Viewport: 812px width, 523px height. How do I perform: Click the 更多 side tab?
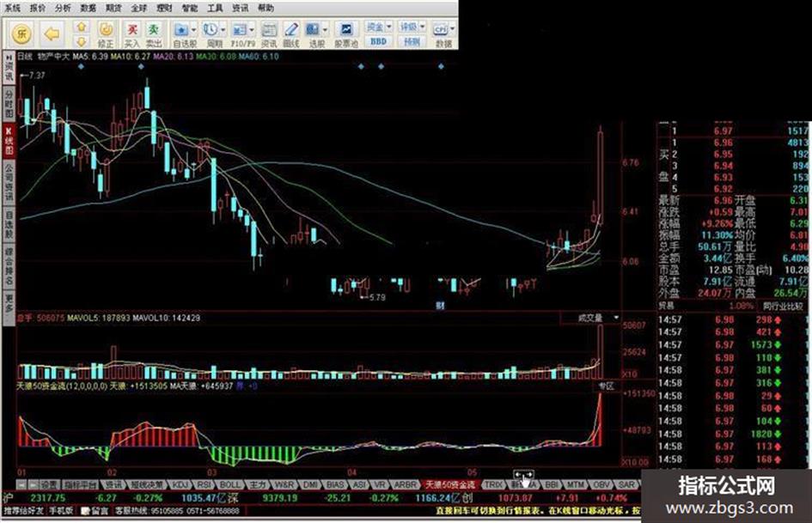pos(9,307)
